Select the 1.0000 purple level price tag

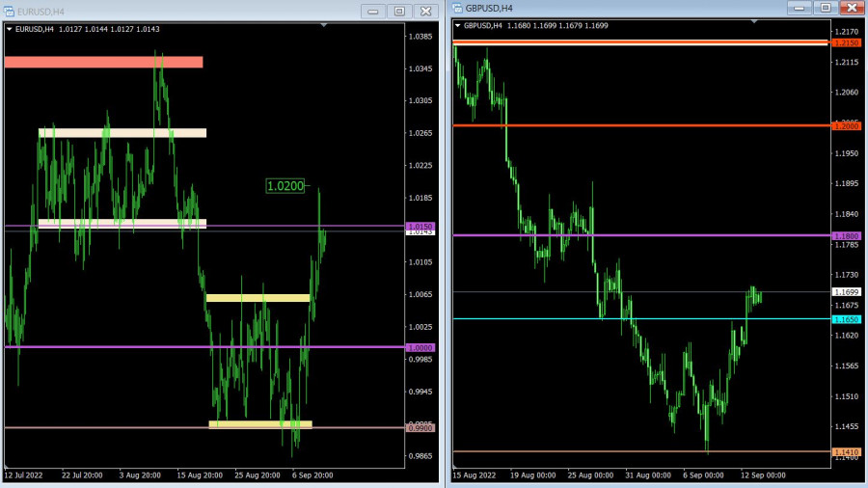(x=421, y=347)
